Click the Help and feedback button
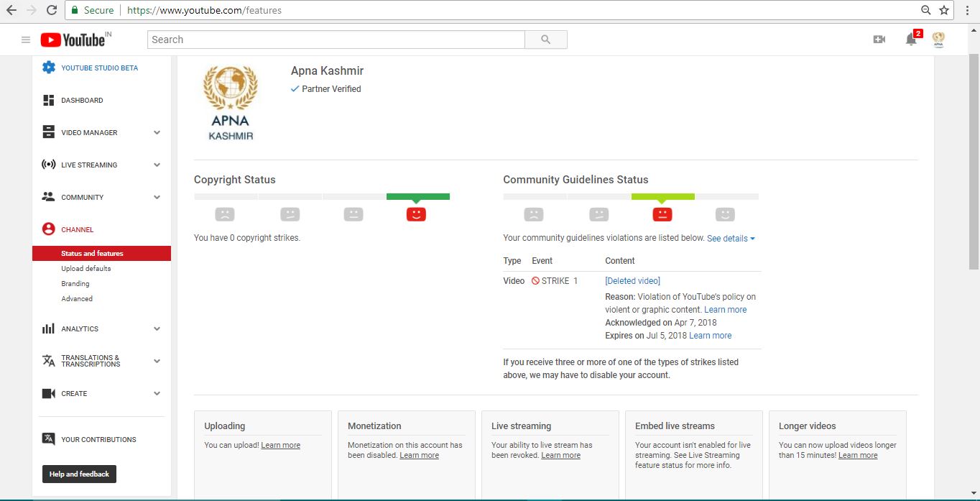The image size is (980, 501). click(79, 474)
